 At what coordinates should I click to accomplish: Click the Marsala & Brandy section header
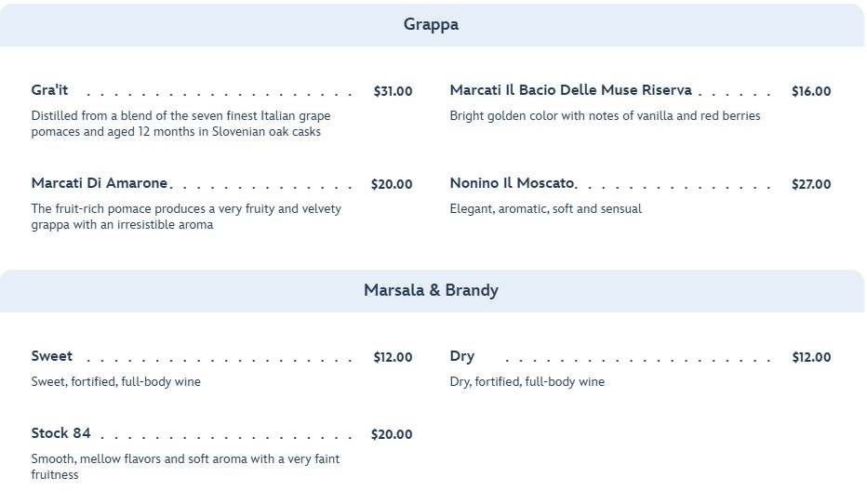431,290
